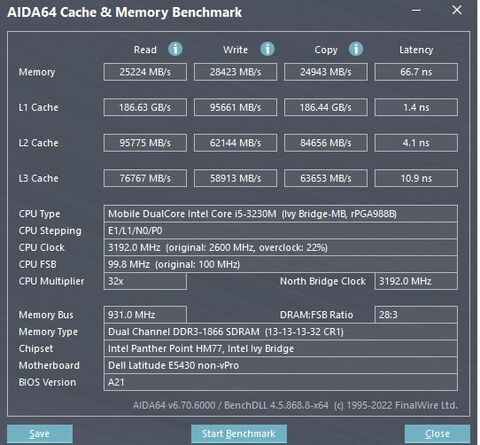Select L1 Cache latency 1.4 ns
The width and height of the screenshot is (480, 445).
pyautogui.click(x=416, y=107)
